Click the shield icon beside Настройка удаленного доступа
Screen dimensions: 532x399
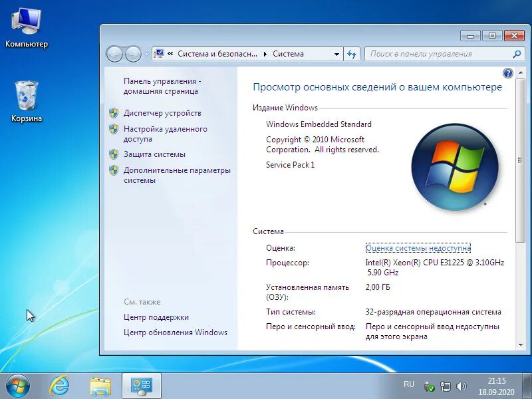[114, 129]
